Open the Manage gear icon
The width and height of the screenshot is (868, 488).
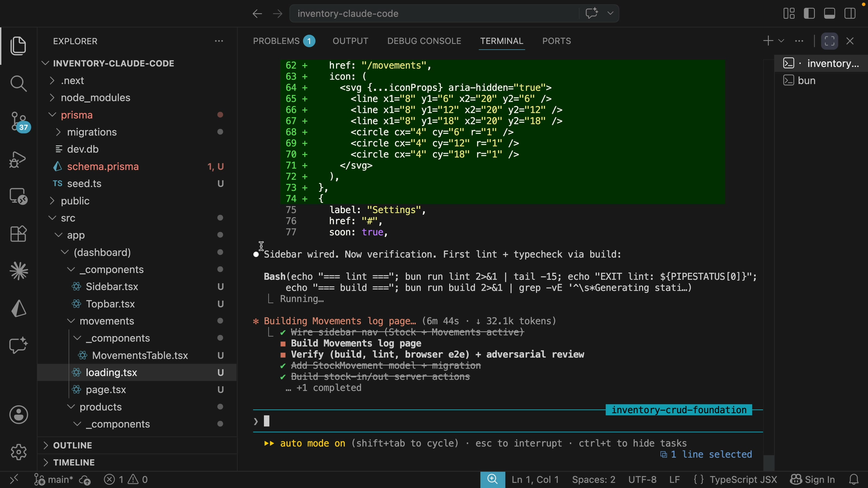pyautogui.click(x=18, y=452)
